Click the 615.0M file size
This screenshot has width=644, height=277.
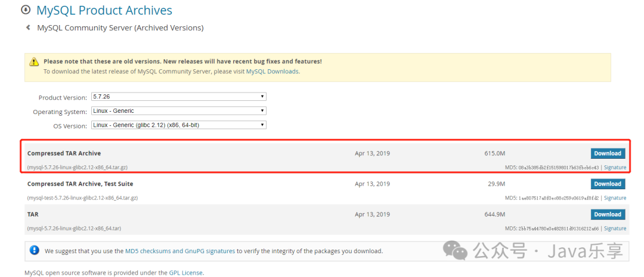pyautogui.click(x=494, y=153)
